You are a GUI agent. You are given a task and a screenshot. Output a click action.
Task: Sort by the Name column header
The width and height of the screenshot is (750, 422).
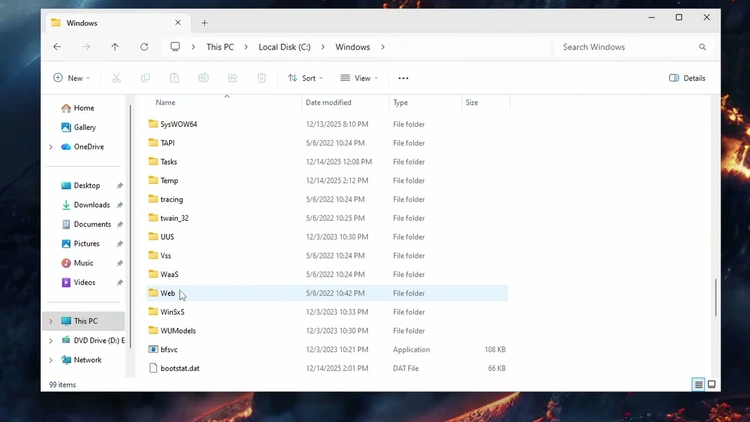tap(165, 102)
